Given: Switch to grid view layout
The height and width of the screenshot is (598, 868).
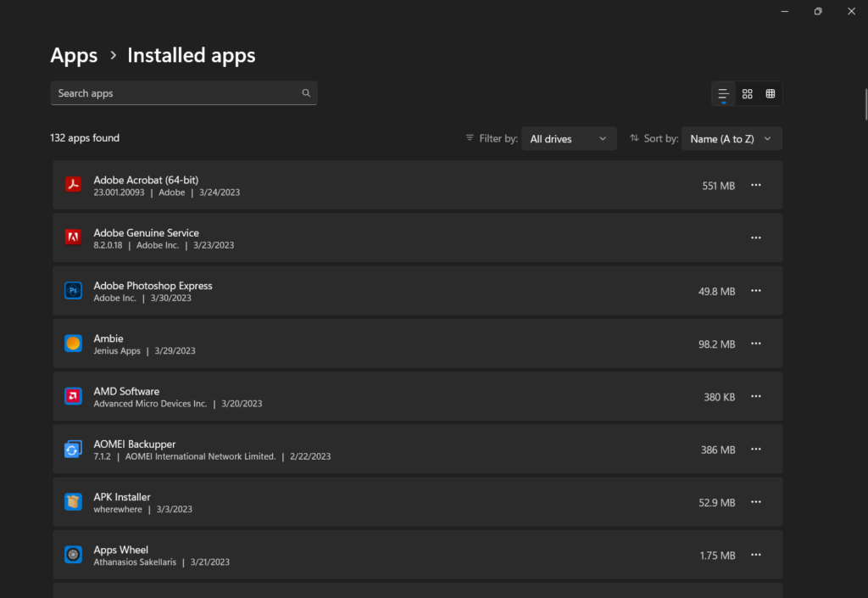Looking at the screenshot, I should 747,94.
